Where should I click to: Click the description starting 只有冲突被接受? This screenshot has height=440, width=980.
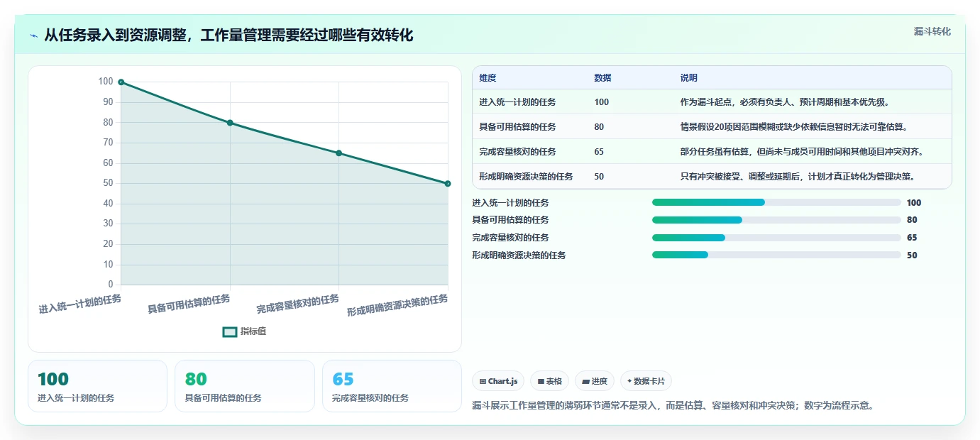798,177
